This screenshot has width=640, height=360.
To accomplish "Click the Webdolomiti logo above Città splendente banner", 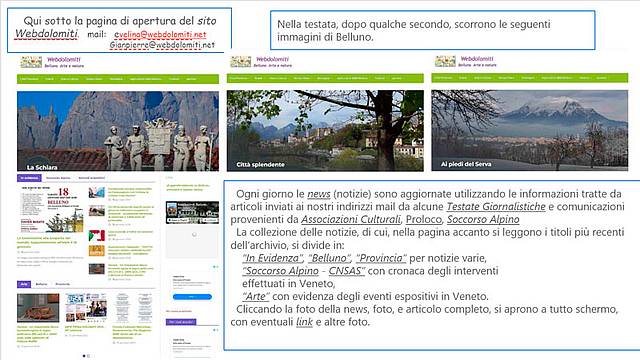I will 261,62.
